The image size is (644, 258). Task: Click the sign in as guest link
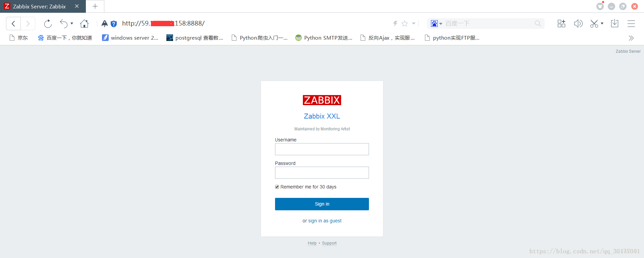pos(325,221)
